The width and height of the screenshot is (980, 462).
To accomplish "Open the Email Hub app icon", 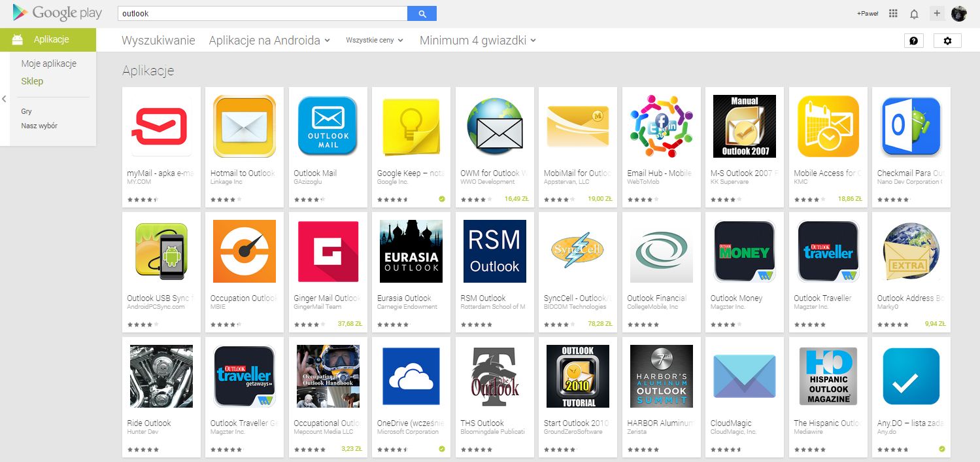I will point(661,126).
